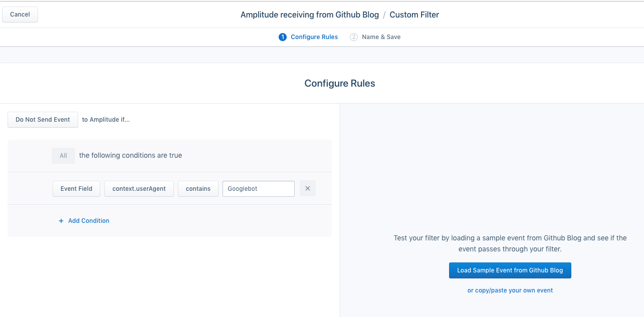Open "or copy/paste your own event"
This screenshot has width=644, height=317.
pos(510,290)
